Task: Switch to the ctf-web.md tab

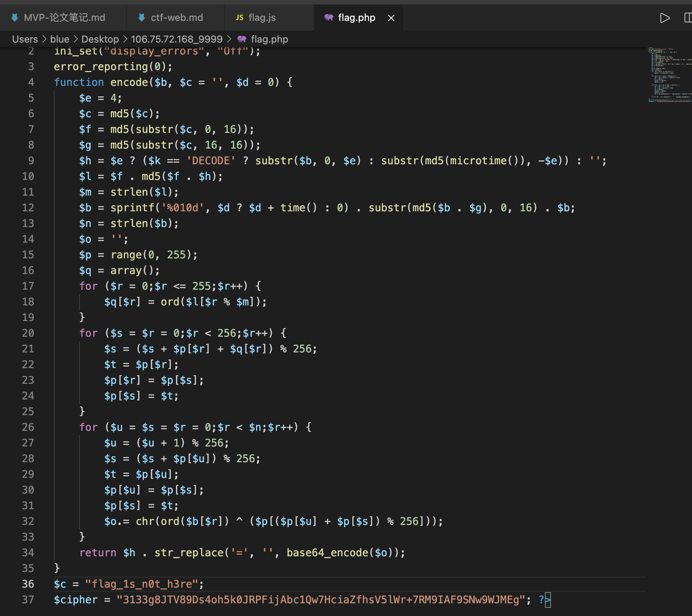Action: click(175, 18)
